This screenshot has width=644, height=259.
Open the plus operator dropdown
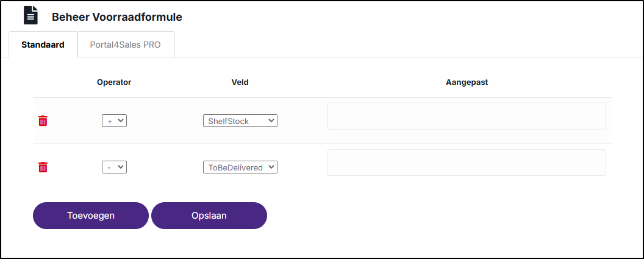tap(114, 121)
